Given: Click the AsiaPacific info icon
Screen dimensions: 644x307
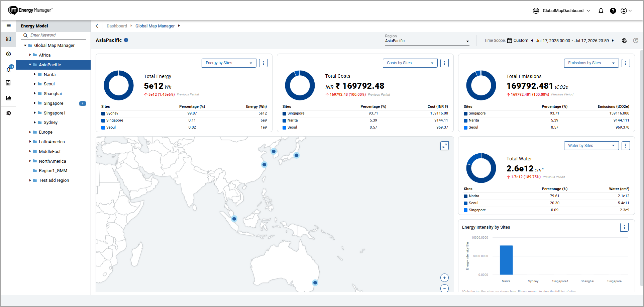Looking at the screenshot, I should point(126,40).
